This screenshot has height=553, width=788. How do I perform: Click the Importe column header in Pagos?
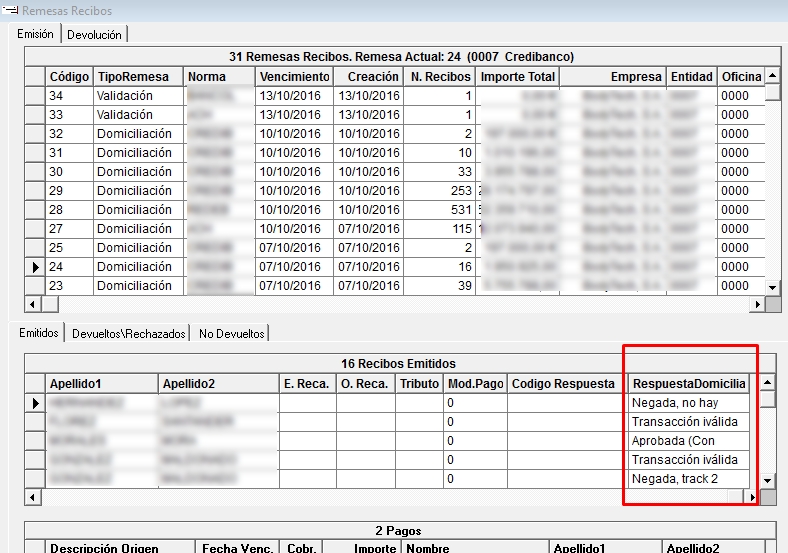pos(362,547)
